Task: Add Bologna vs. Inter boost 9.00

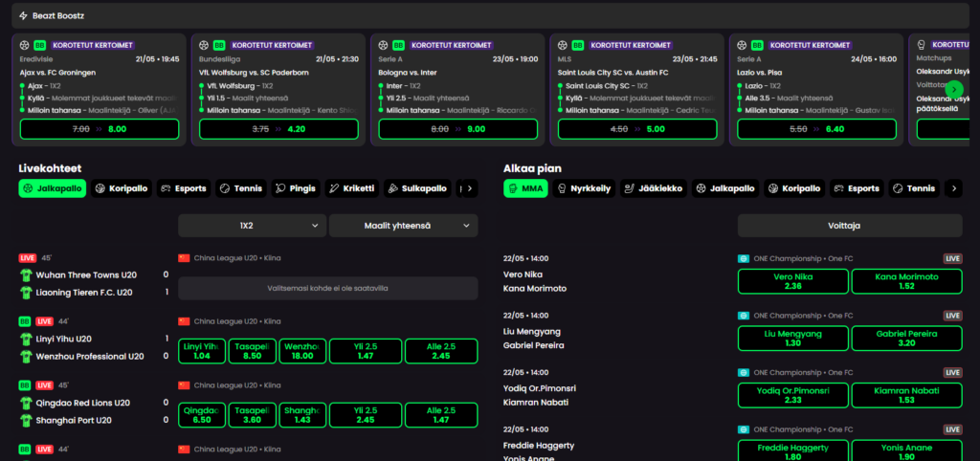Action: coord(458,129)
